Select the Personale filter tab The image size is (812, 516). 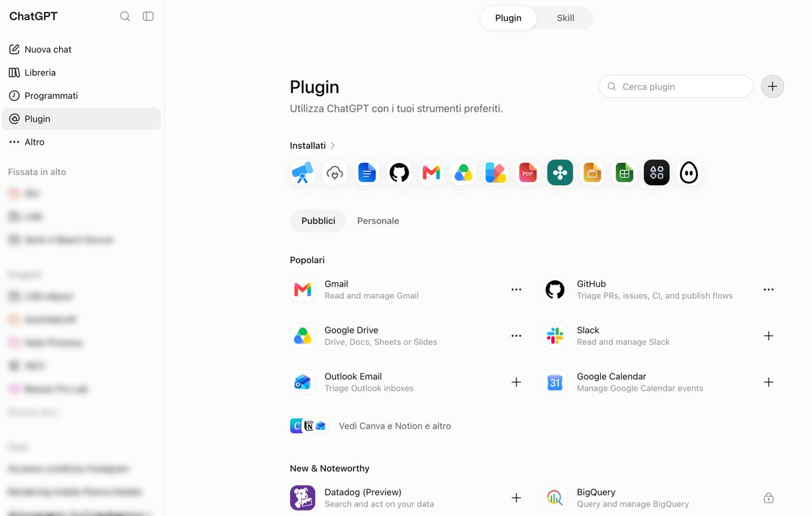pos(378,221)
